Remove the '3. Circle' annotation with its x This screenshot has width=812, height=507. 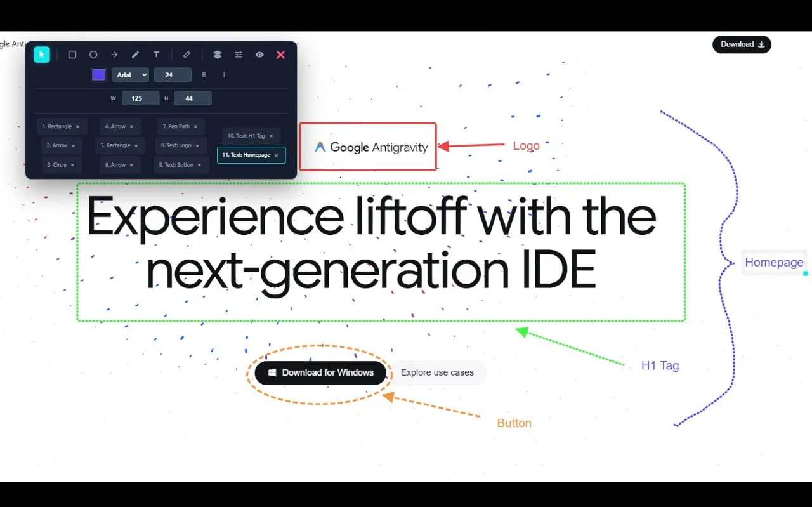tap(73, 165)
